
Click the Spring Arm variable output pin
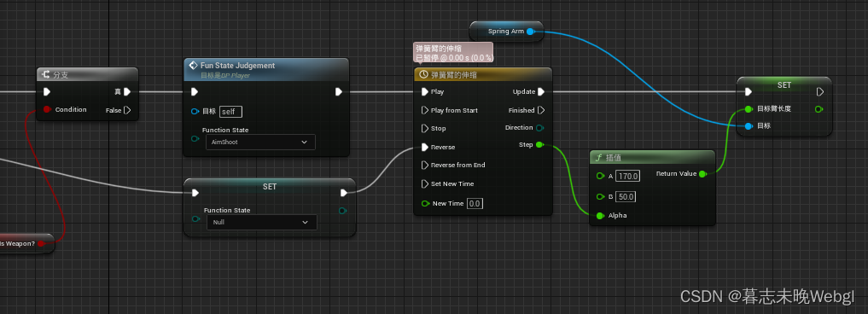pyautogui.click(x=530, y=32)
